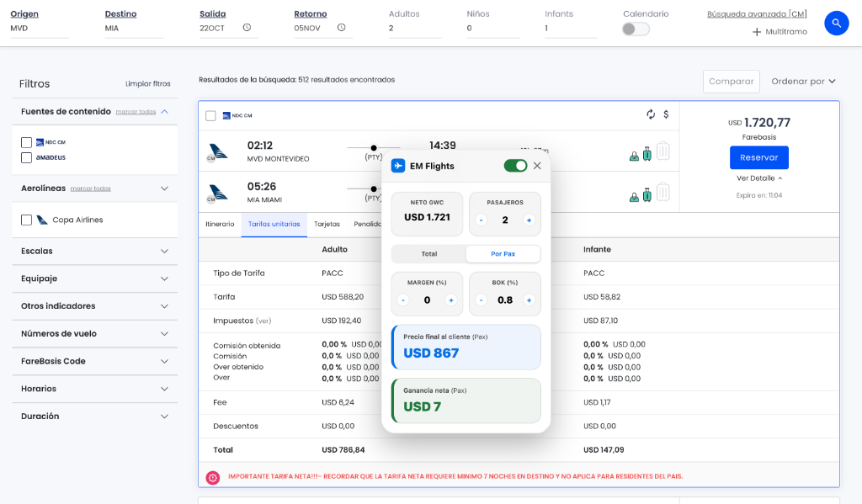Open the Itinerario tab
This screenshot has height=504, width=862.
click(x=220, y=224)
